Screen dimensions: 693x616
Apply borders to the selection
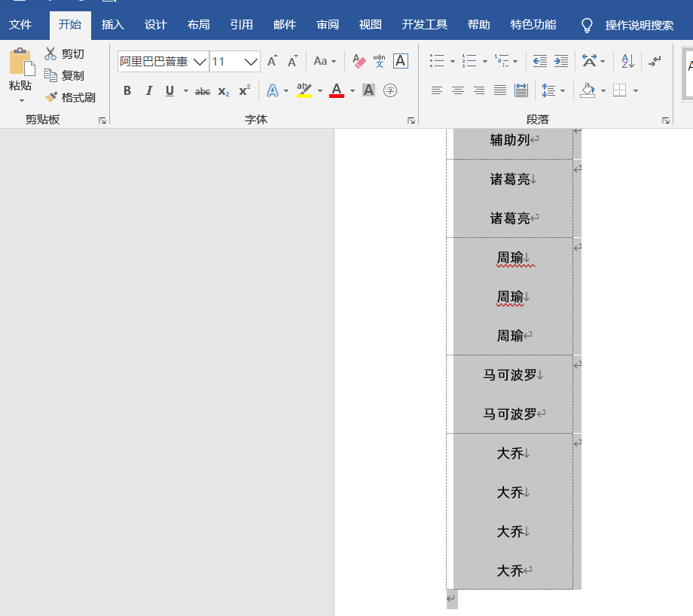620,90
